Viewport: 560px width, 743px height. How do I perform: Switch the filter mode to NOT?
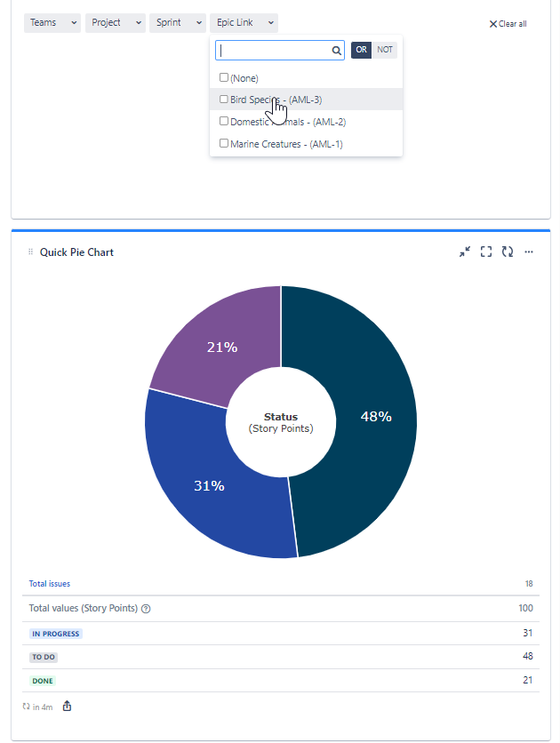click(385, 50)
